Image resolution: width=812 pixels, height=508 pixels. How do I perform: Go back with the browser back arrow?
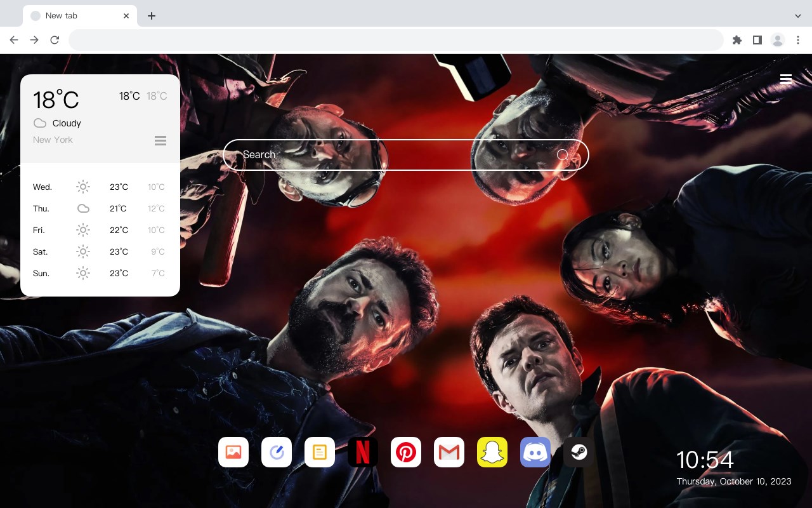pyautogui.click(x=14, y=40)
